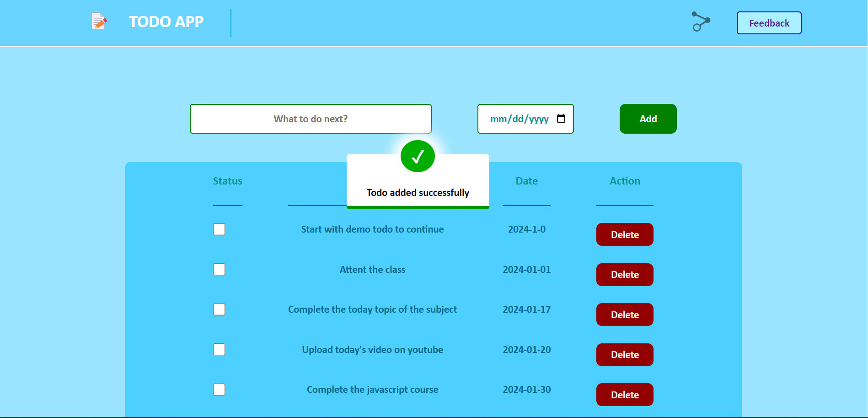Click the TODO APP title
This screenshot has height=418, width=868.
(166, 22)
